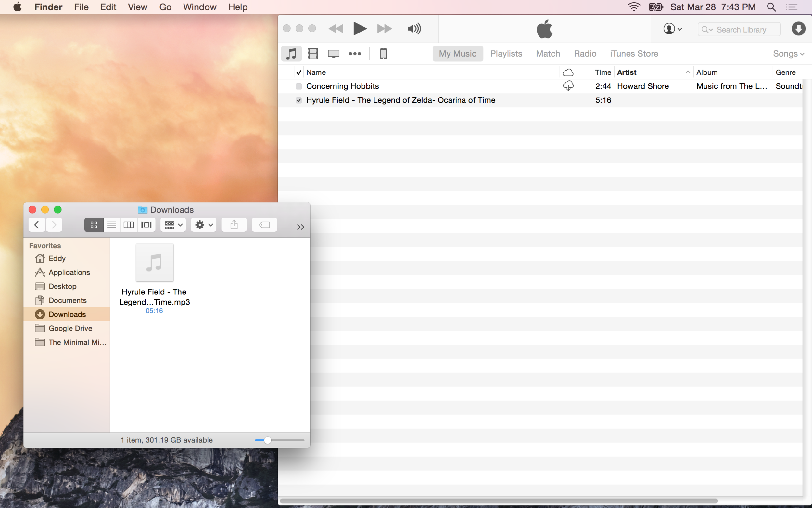
Task: Open Documents in Finder sidebar
Action: click(67, 300)
